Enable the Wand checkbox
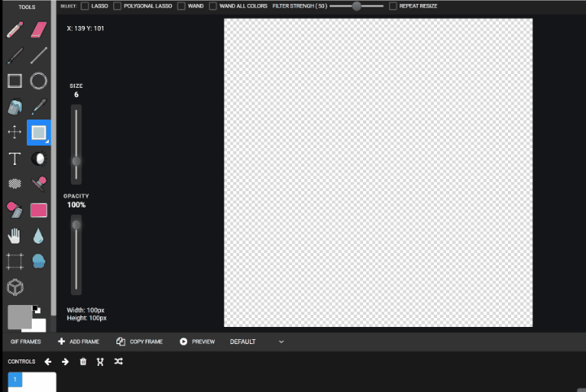586x392 pixels. pyautogui.click(x=181, y=6)
